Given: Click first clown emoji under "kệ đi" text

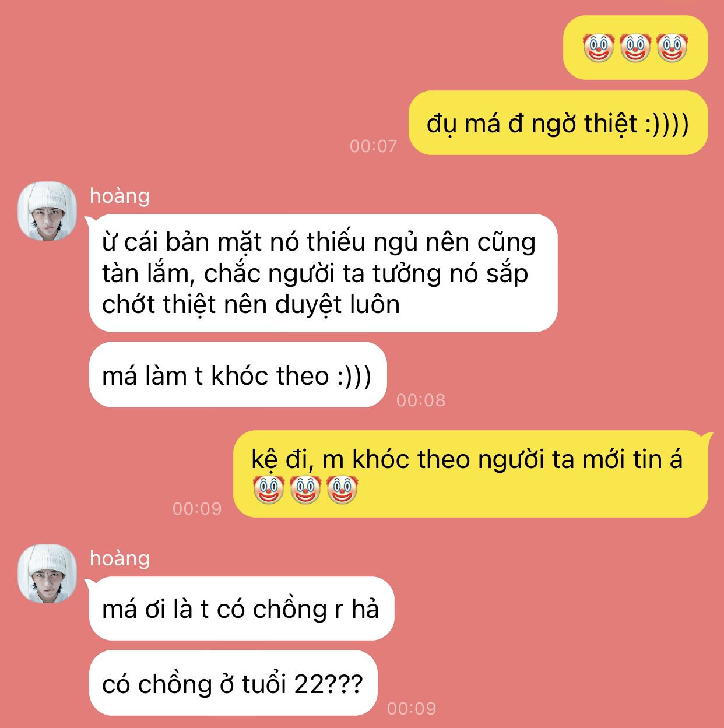Looking at the screenshot, I should (x=269, y=489).
